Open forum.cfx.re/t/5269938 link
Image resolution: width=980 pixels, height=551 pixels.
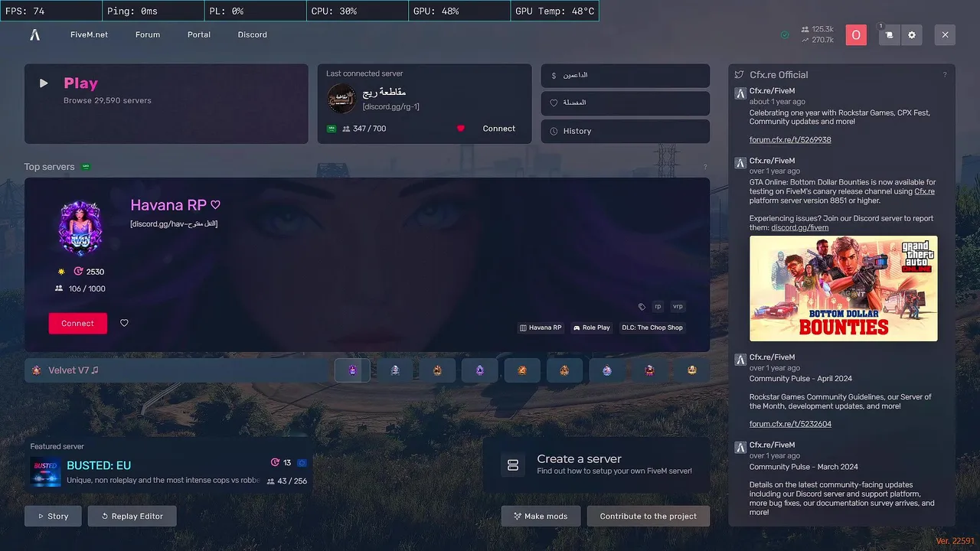pos(790,140)
